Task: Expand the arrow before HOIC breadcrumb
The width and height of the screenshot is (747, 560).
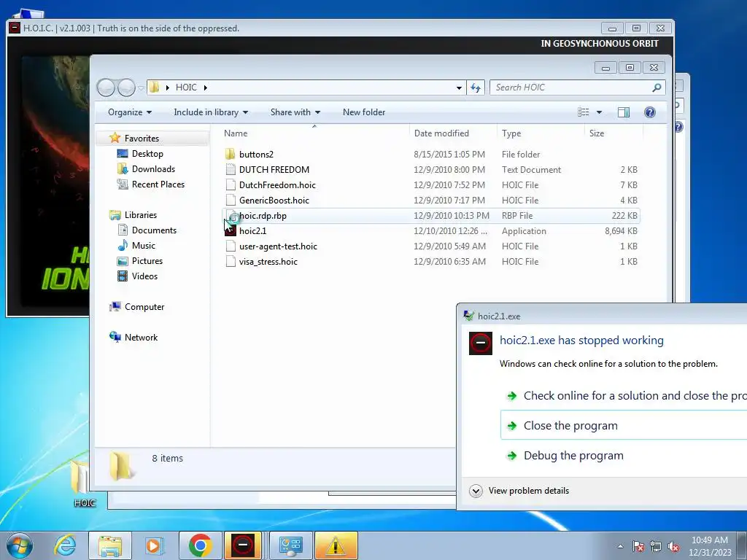Action: pos(167,87)
